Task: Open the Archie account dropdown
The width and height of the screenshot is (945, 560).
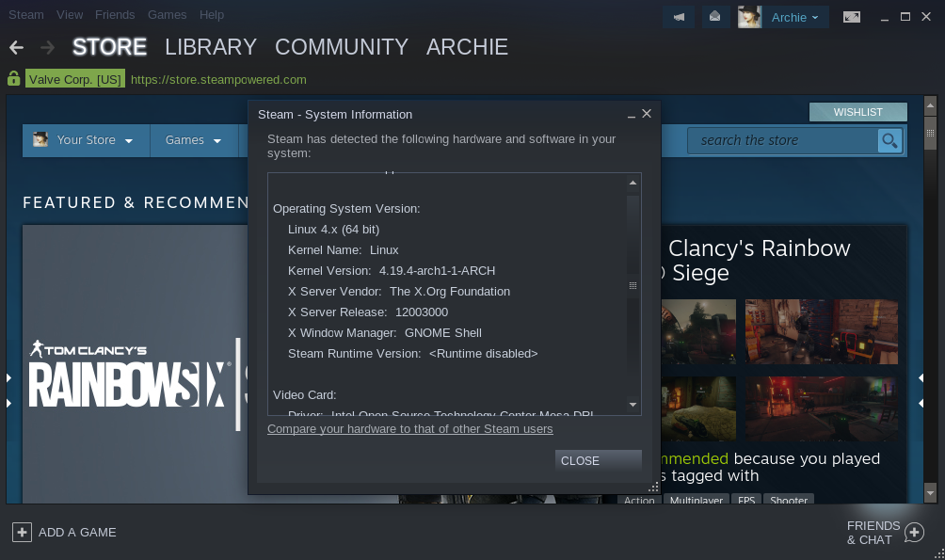Action: [x=794, y=18]
